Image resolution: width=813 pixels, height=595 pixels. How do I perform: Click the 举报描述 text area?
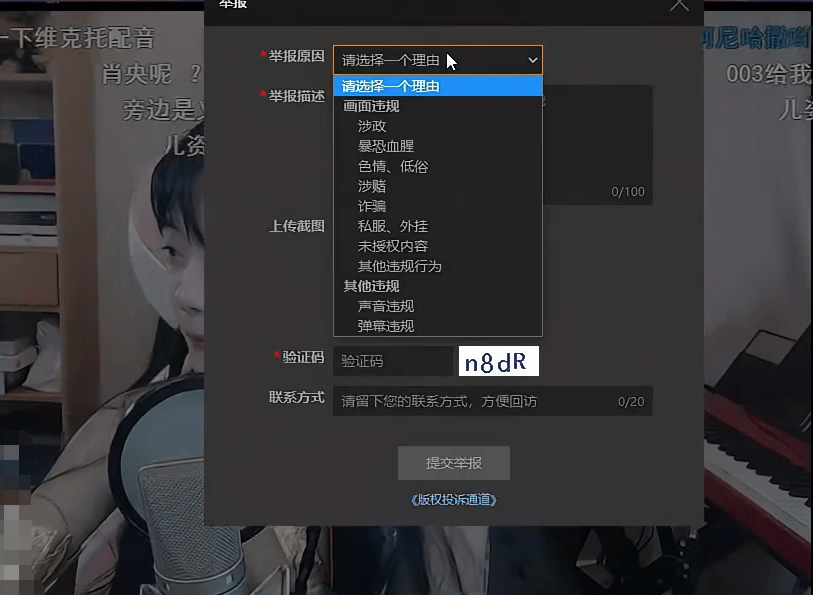coord(597,145)
